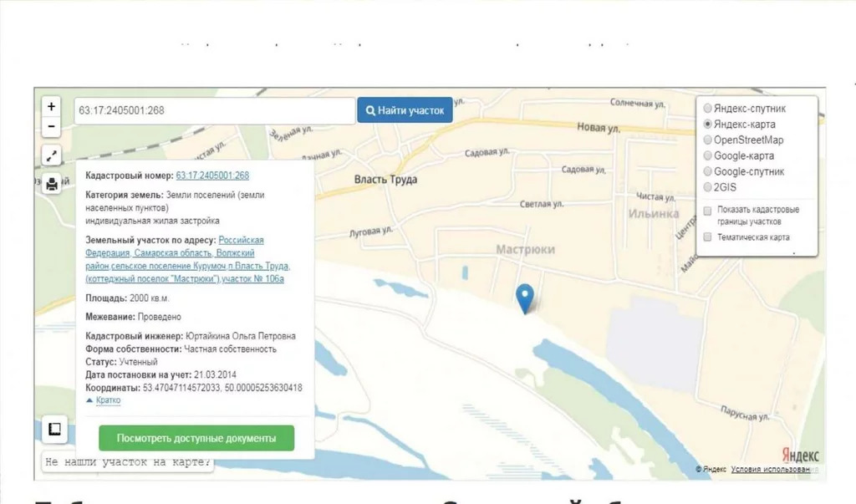856x504 pixels.
Task: Open Условия использования link
Action: click(774, 469)
